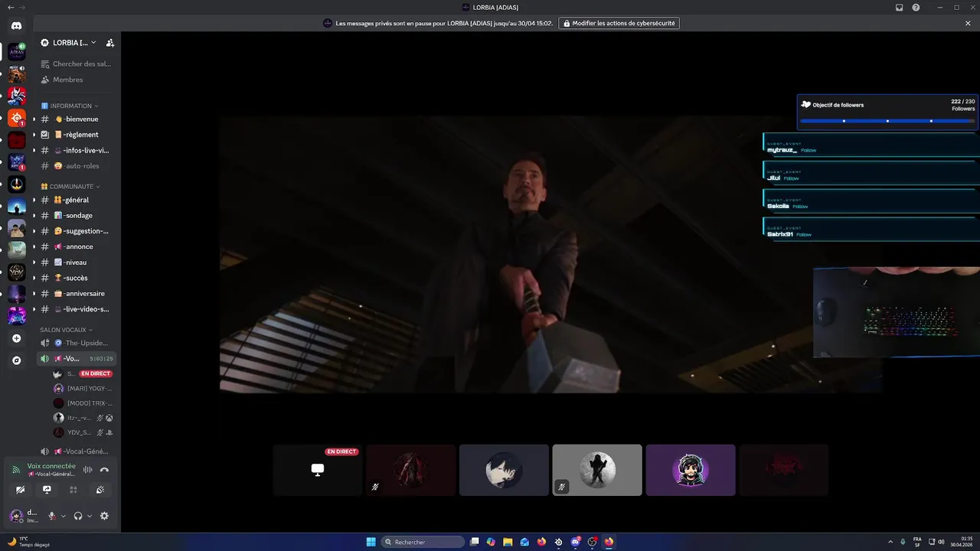This screenshot has width=980, height=551.
Task: Expand threads arrow beside -succès
Action: tap(34, 278)
